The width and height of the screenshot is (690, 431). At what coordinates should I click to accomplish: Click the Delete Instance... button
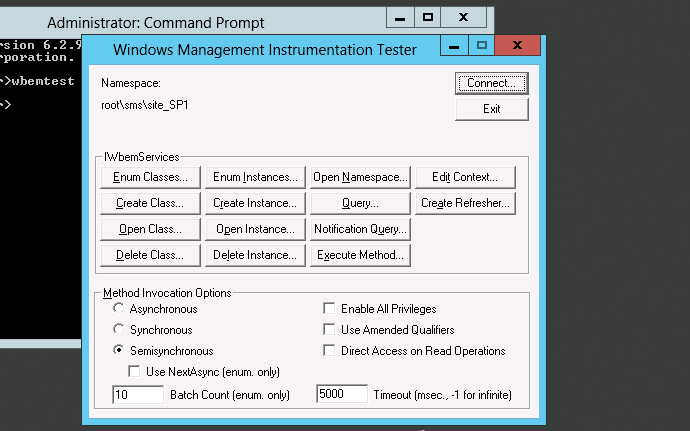(255, 255)
